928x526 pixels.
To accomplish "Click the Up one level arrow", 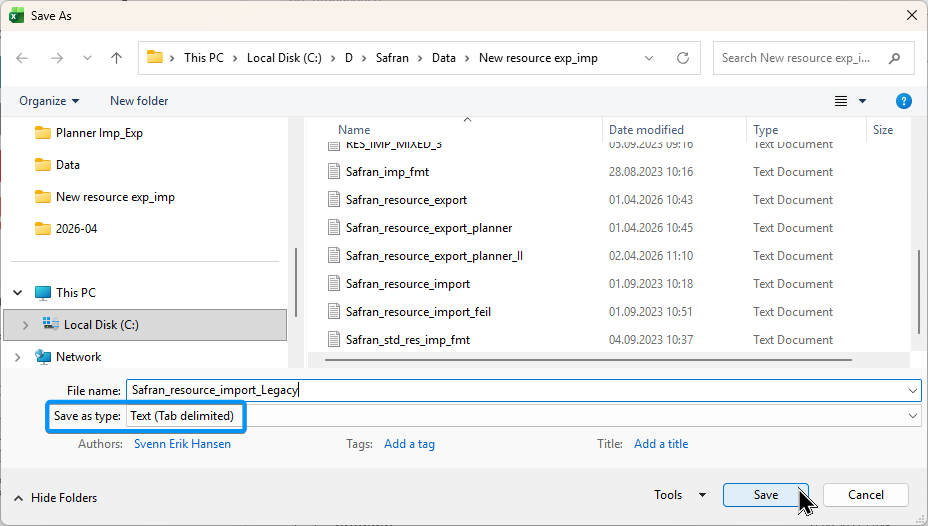I will pos(116,58).
